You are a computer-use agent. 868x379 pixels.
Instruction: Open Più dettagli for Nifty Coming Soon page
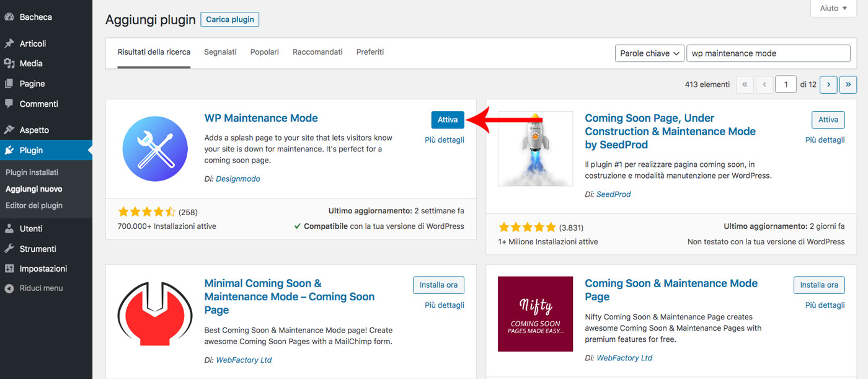tap(825, 305)
